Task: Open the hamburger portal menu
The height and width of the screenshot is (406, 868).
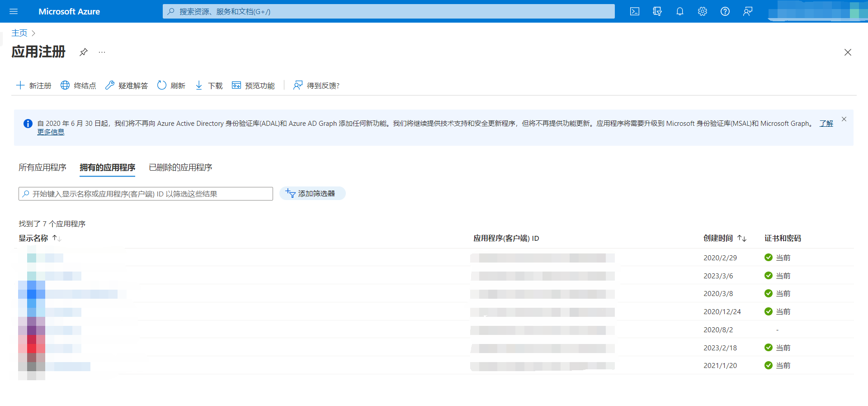Action: click(14, 11)
